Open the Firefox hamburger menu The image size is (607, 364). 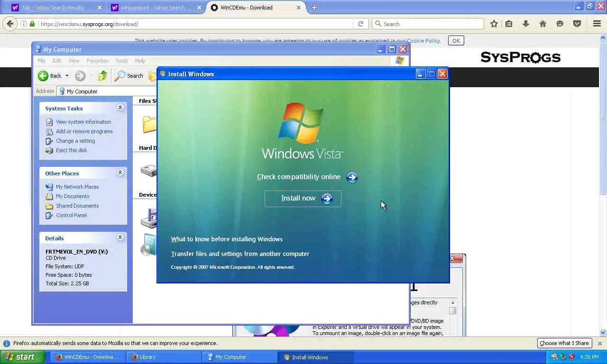(x=597, y=24)
